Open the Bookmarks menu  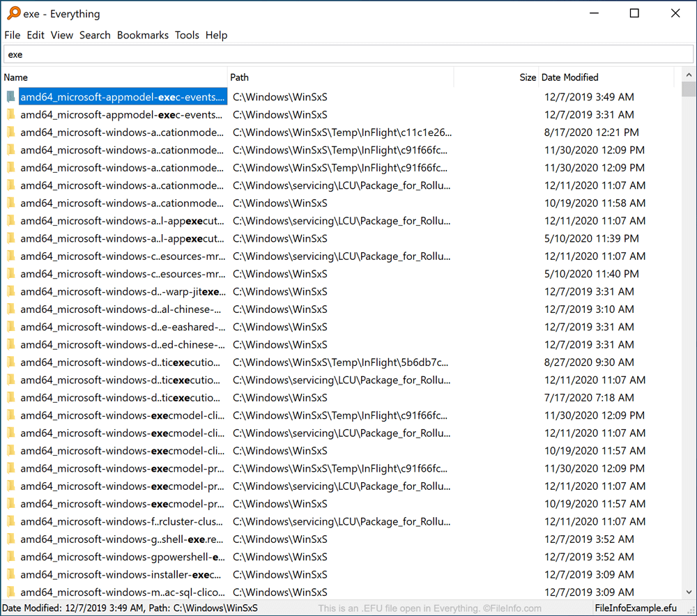tap(142, 35)
